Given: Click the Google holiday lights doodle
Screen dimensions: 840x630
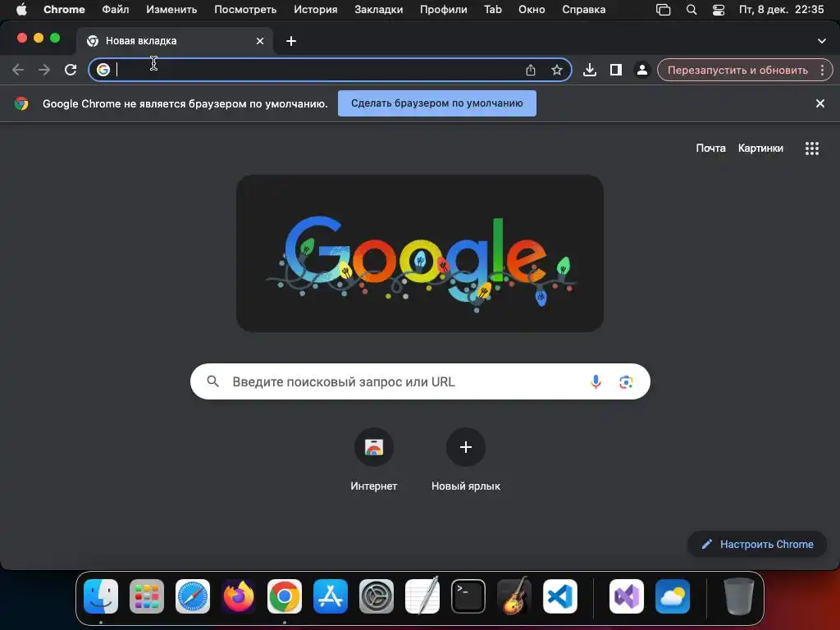Looking at the screenshot, I should (x=420, y=253).
